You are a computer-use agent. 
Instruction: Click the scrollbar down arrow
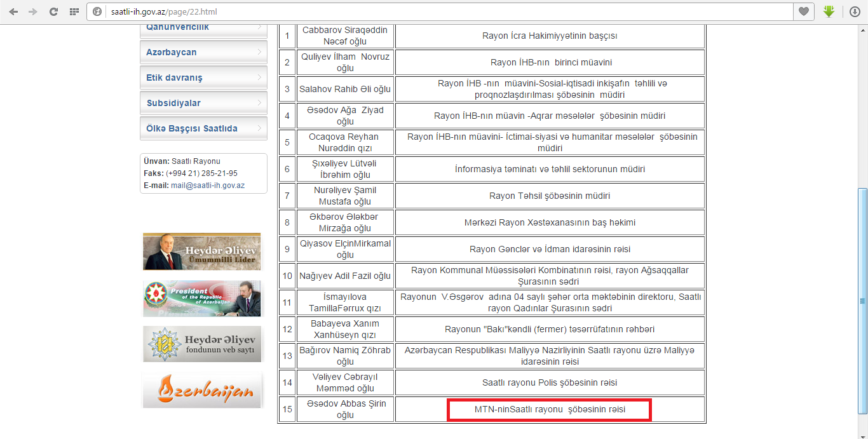pyautogui.click(x=862, y=434)
